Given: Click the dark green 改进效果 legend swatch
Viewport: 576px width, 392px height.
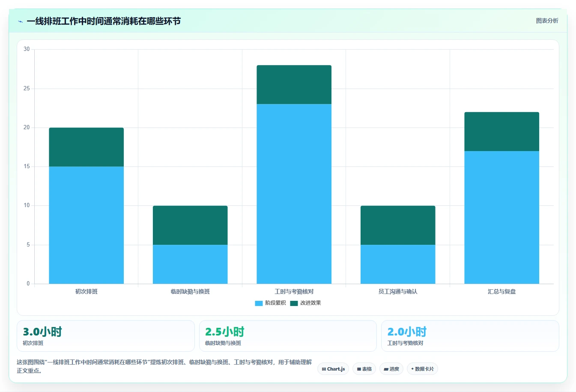Looking at the screenshot, I should tap(294, 303).
